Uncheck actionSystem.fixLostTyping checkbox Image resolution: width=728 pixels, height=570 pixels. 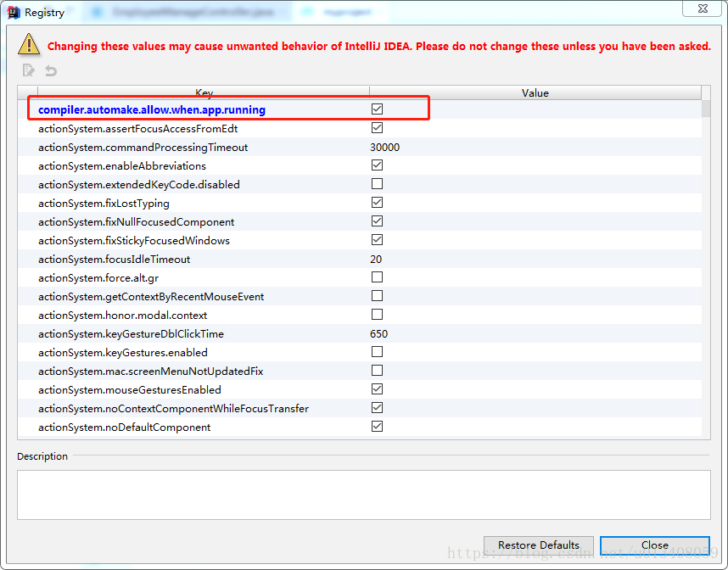(377, 203)
